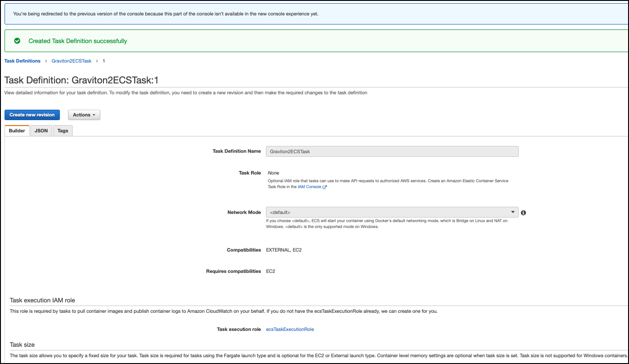The height and width of the screenshot is (364, 629).
Task: Switch to the JSON tab
Action: pyautogui.click(x=41, y=131)
